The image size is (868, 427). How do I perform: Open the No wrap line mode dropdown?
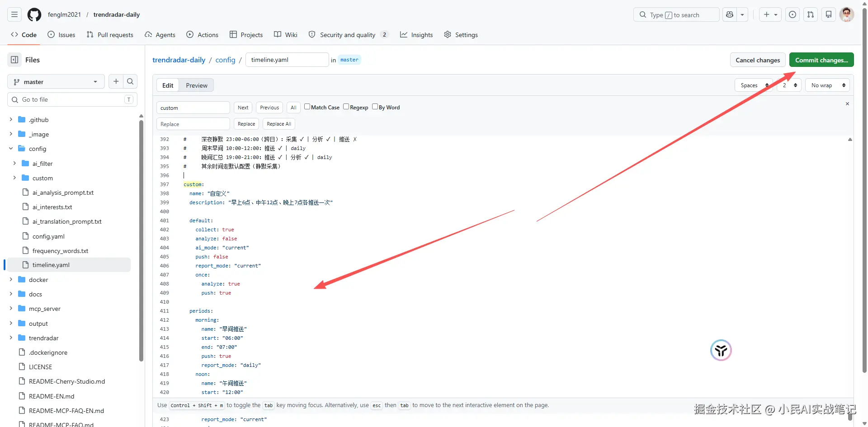point(828,85)
